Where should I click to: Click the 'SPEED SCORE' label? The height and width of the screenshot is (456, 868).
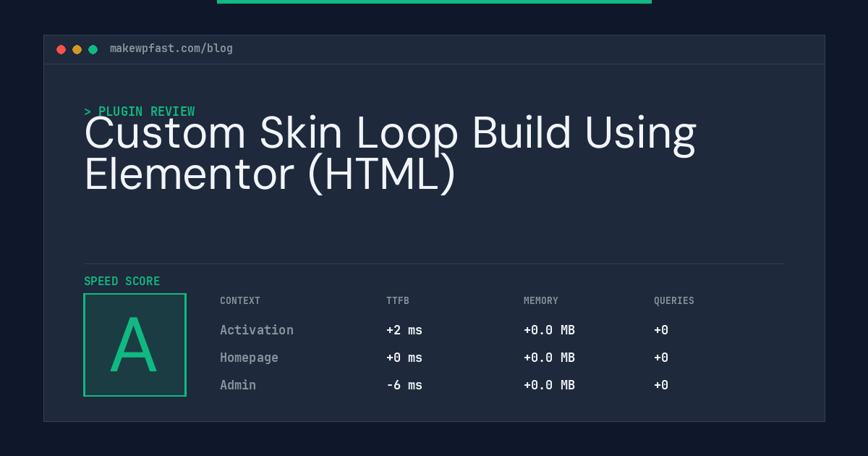tap(122, 282)
